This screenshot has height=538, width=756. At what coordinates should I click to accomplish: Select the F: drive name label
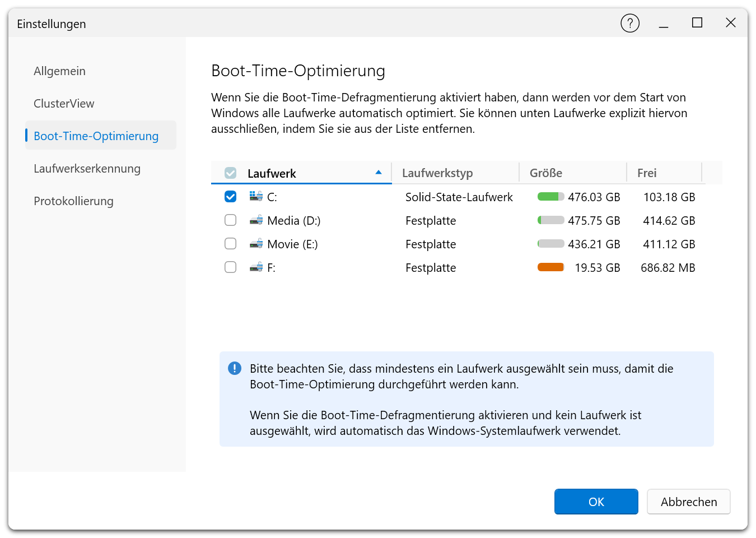[x=272, y=268]
